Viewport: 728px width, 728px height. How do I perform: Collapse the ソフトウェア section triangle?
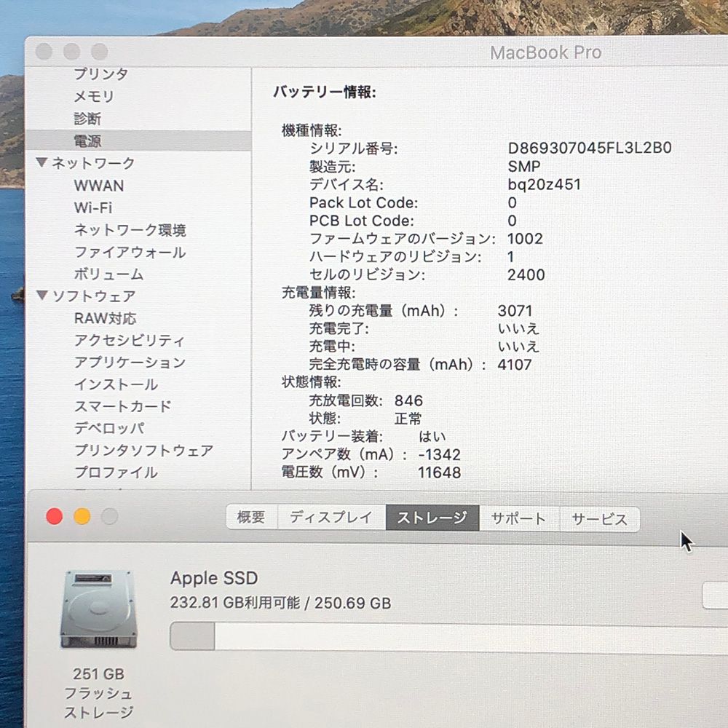point(41,295)
